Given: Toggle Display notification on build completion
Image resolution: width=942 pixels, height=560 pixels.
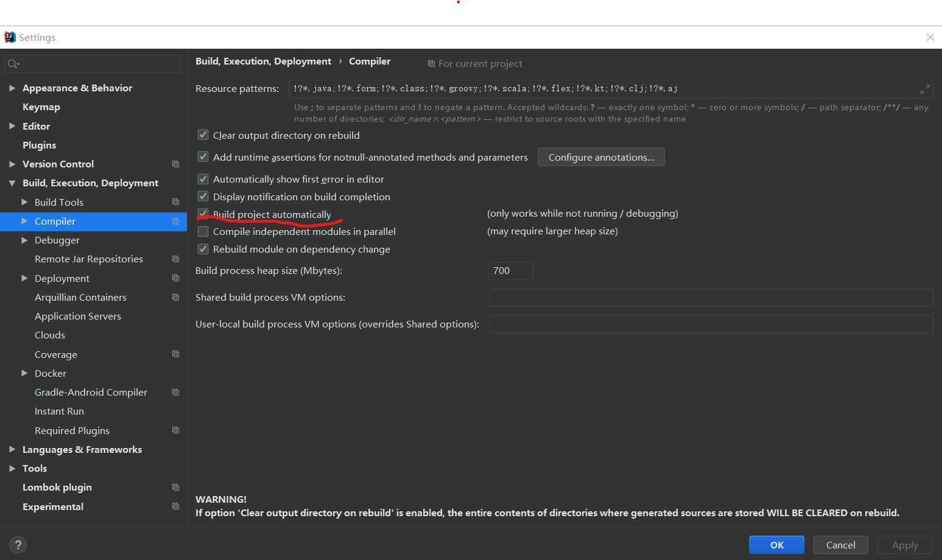Looking at the screenshot, I should click(203, 197).
